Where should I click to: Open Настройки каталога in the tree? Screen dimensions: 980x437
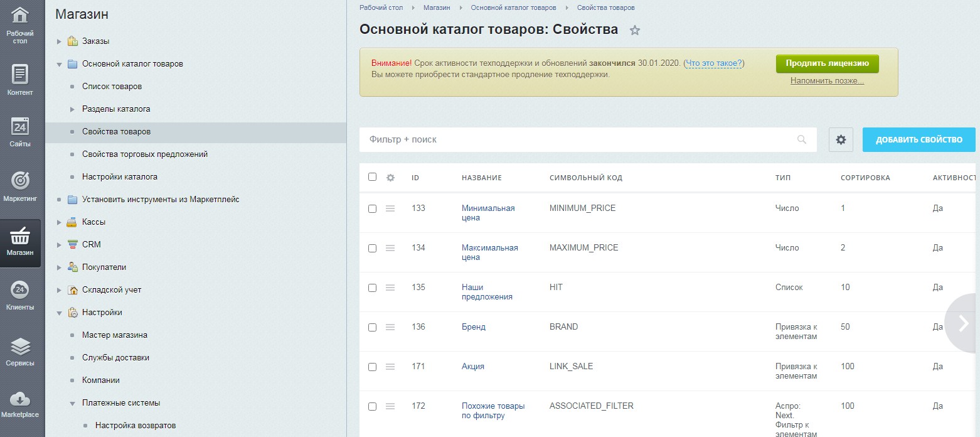pos(120,177)
